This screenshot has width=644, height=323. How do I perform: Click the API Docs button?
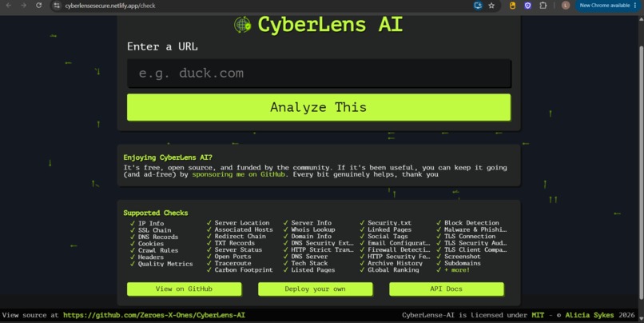coord(446,289)
